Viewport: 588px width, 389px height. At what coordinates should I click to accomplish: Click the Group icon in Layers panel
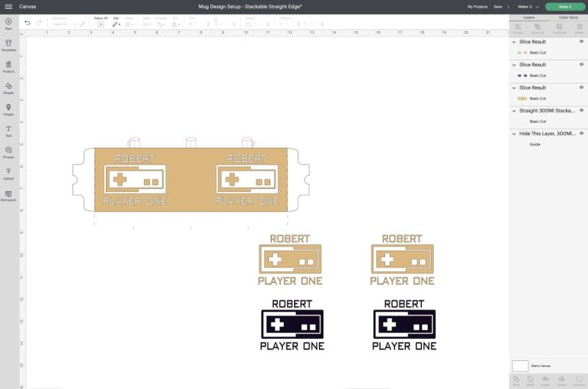tap(518, 28)
